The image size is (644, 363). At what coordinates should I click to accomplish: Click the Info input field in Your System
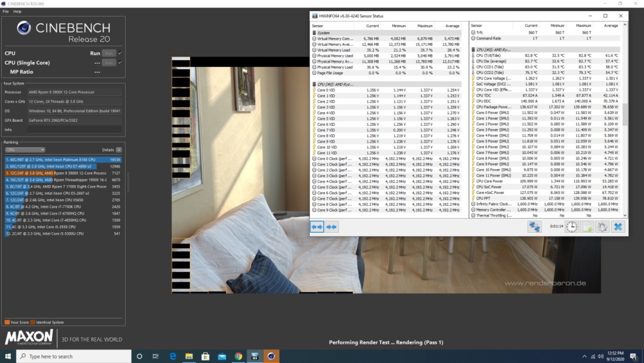pos(74,130)
